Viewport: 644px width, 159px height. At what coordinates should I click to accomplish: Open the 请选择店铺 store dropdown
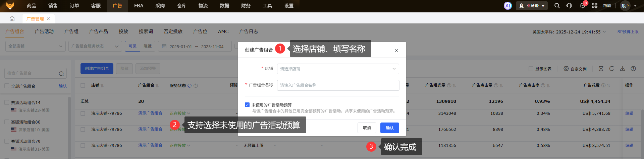tap(338, 69)
